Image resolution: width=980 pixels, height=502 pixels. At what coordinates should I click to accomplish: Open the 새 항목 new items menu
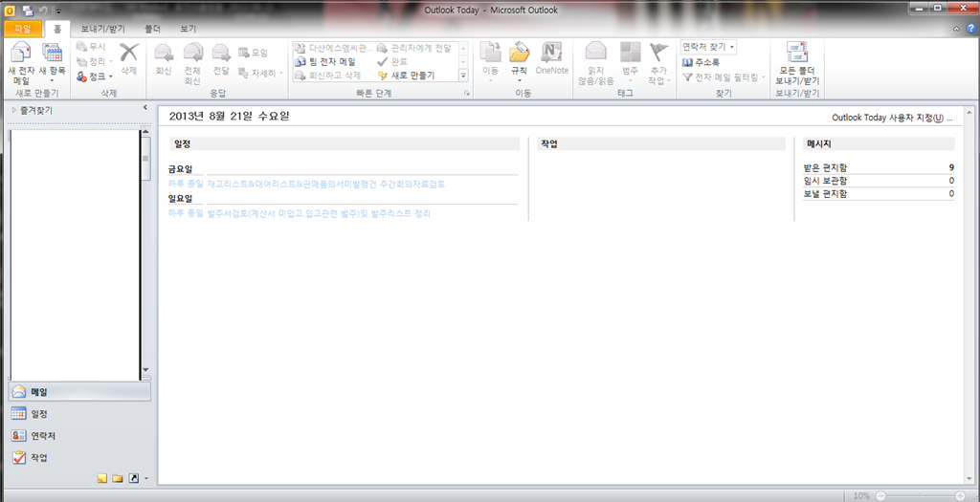coord(52,63)
